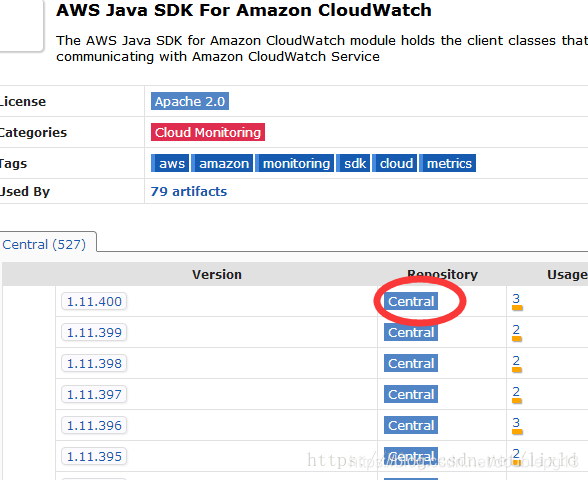The width and height of the screenshot is (588, 480).
Task: Open usages count for version 1.11.399
Action: [516, 330]
